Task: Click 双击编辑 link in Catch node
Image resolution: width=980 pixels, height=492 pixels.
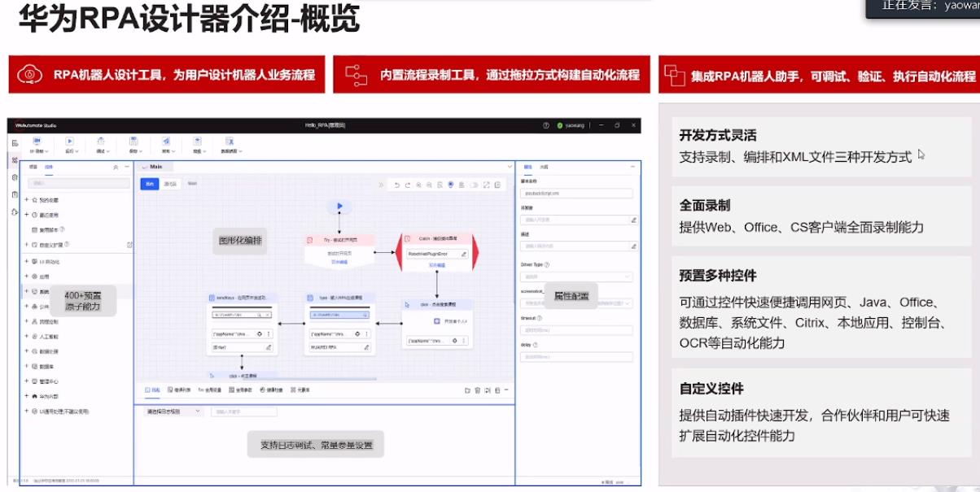Action: tap(437, 265)
